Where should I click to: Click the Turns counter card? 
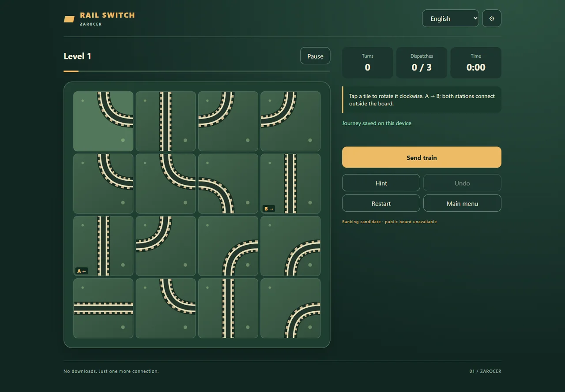(x=367, y=63)
